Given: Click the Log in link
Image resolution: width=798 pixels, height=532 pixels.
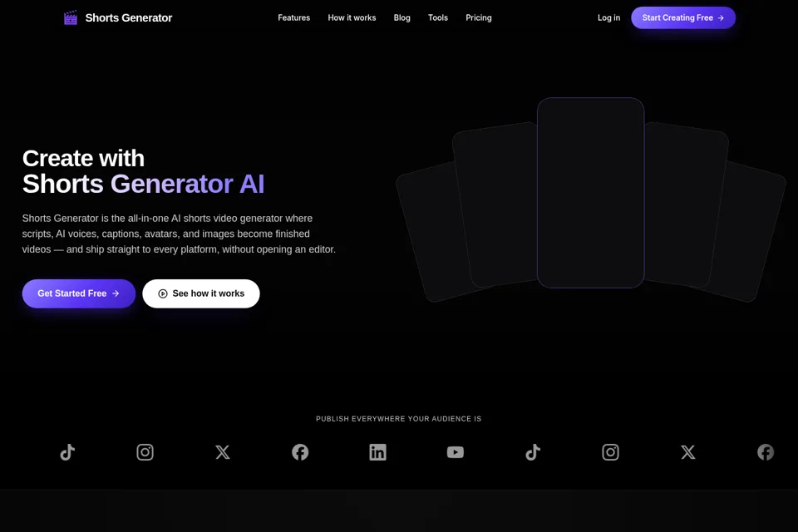Looking at the screenshot, I should click(x=608, y=17).
